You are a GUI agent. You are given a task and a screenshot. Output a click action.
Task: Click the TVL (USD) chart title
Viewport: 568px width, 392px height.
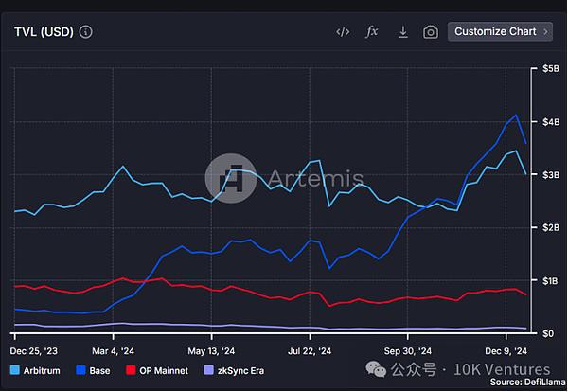(x=44, y=32)
